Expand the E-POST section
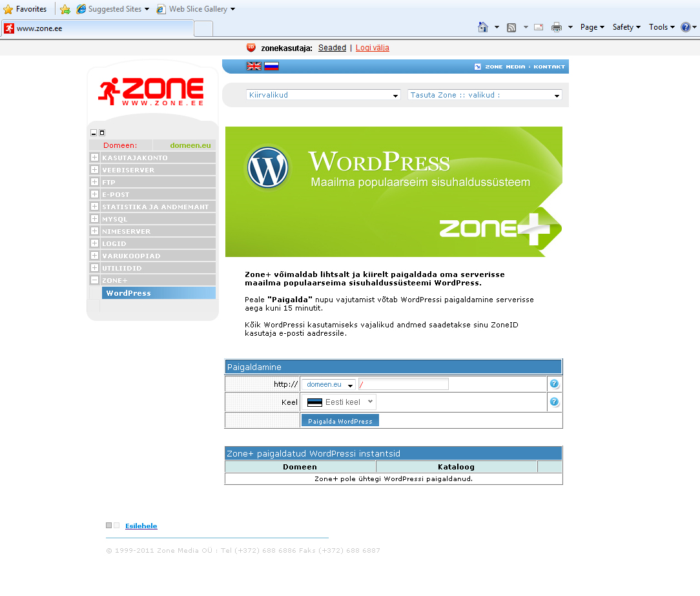This screenshot has width=700, height=596. [x=95, y=194]
